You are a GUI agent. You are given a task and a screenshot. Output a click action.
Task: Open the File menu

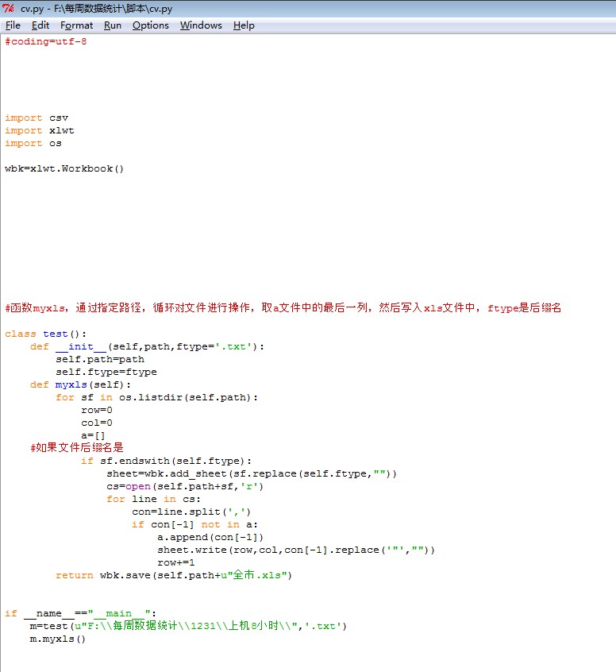click(13, 25)
